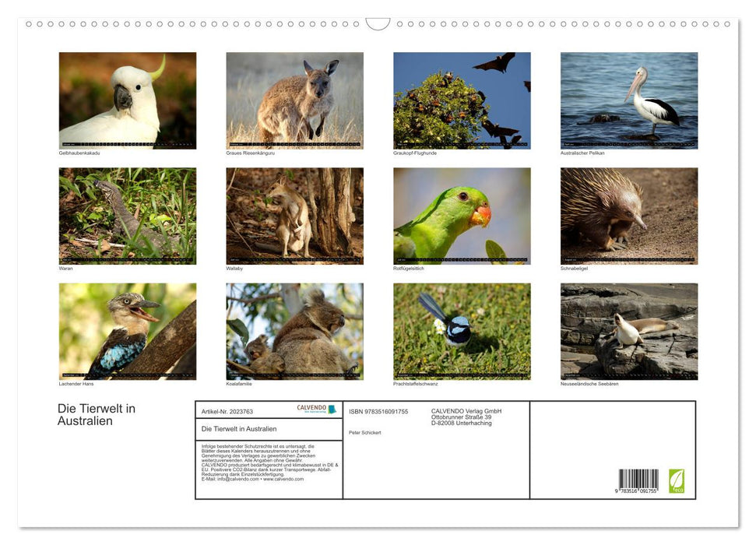Click the Australischer Pelikan photo
This screenshot has width=756, height=545.
point(628,99)
